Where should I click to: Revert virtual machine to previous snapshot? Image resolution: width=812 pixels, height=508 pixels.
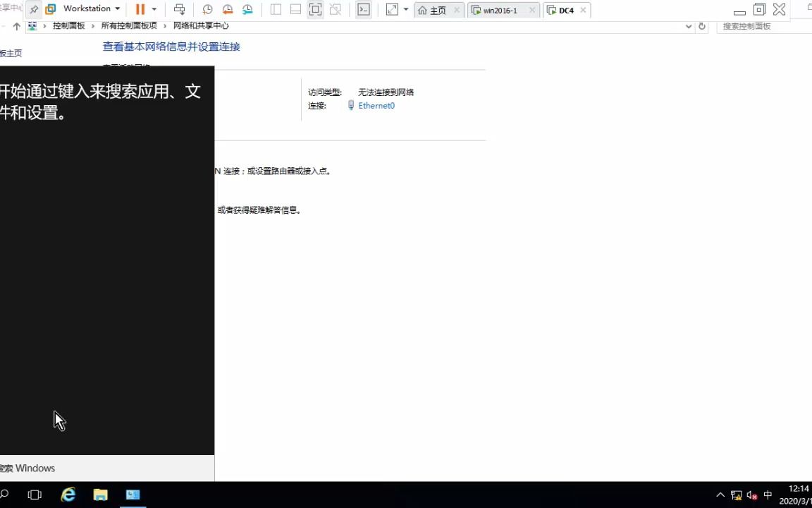(228, 9)
